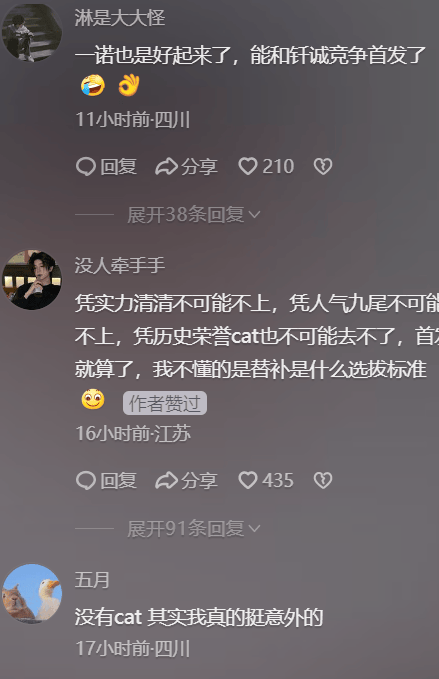
Task: Expand the 38 replies thread
Action: click(x=194, y=214)
